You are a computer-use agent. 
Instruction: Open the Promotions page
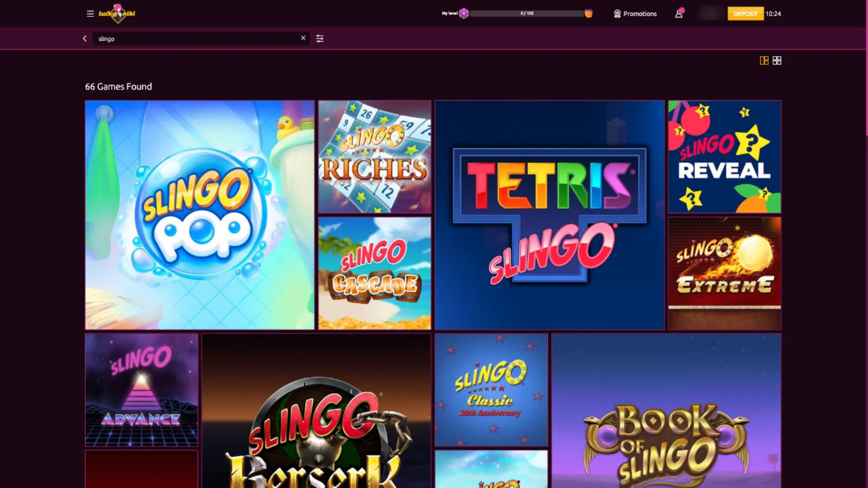pyautogui.click(x=635, y=14)
